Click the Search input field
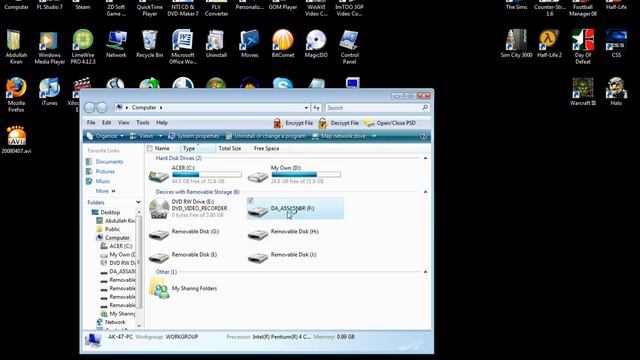Image resolution: width=640 pixels, height=360 pixels. [x=373, y=108]
